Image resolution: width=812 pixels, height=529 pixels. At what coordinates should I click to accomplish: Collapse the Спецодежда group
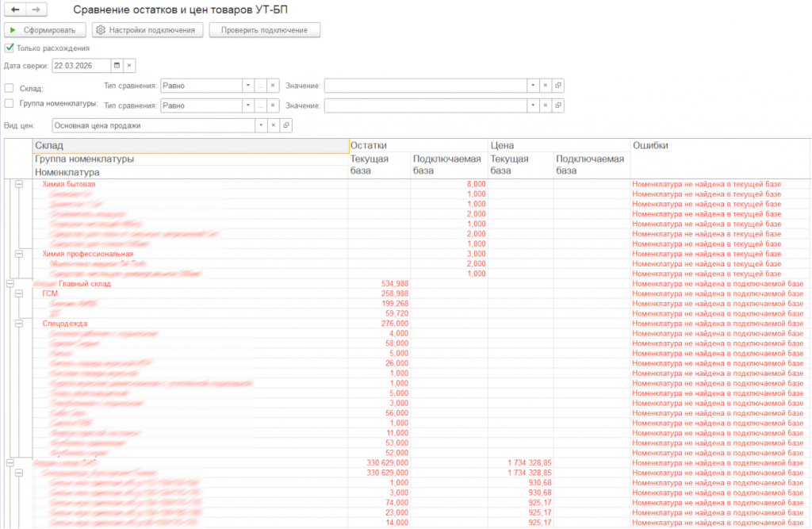(19, 324)
